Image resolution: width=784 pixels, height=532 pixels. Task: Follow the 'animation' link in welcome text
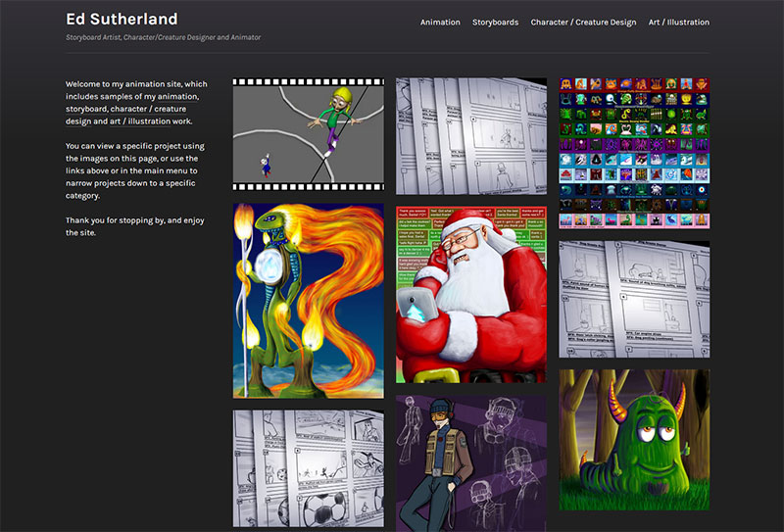(x=177, y=96)
